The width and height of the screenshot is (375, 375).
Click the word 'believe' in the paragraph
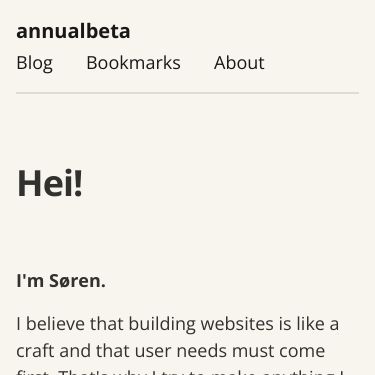point(55,324)
